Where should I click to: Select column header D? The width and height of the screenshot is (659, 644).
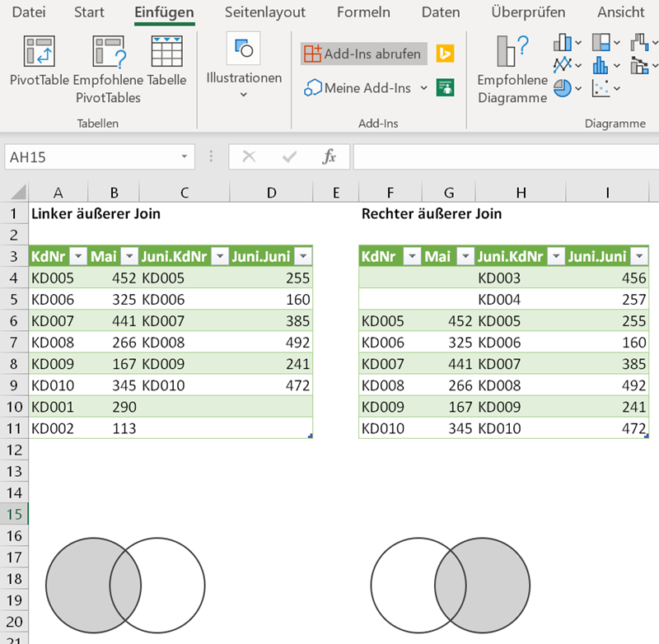(x=271, y=193)
